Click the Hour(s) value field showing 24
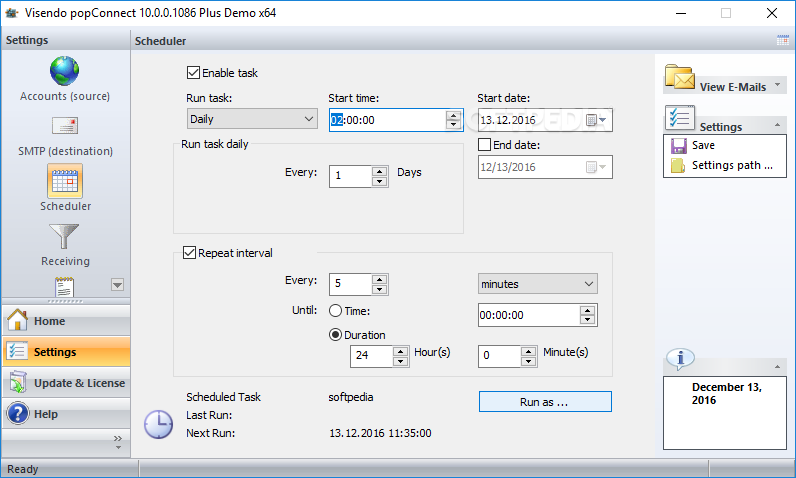Viewport: 796px width, 478px height. (372, 356)
